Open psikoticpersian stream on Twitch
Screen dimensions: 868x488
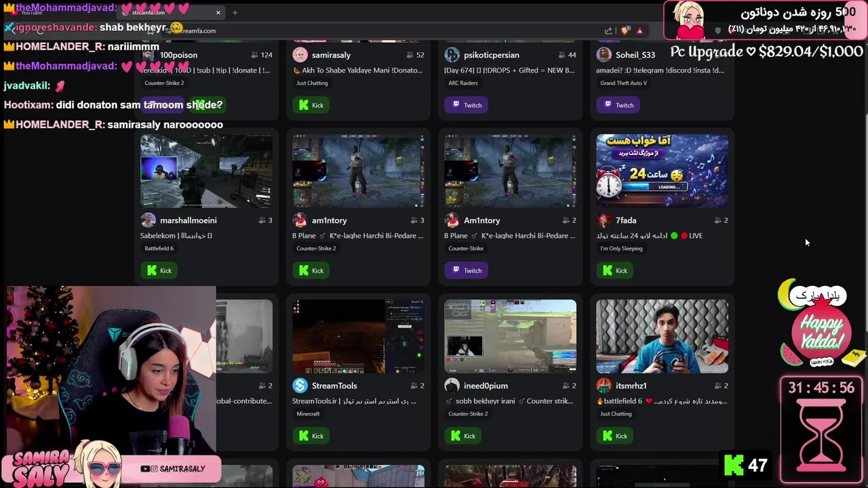466,105
